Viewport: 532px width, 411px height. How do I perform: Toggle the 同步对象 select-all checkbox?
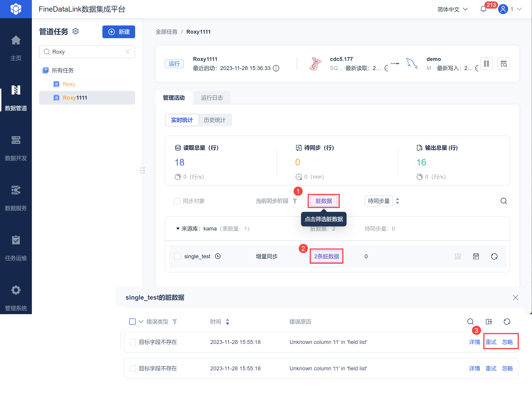[x=177, y=201]
